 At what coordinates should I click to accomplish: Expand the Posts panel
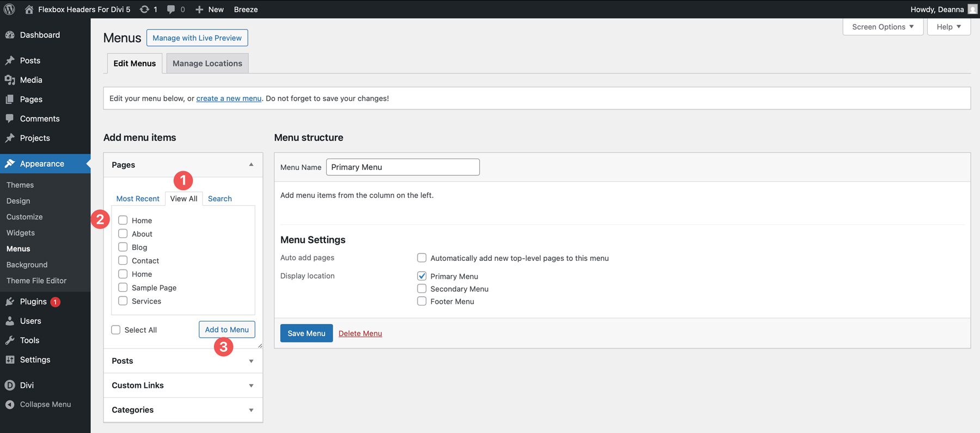(x=183, y=361)
